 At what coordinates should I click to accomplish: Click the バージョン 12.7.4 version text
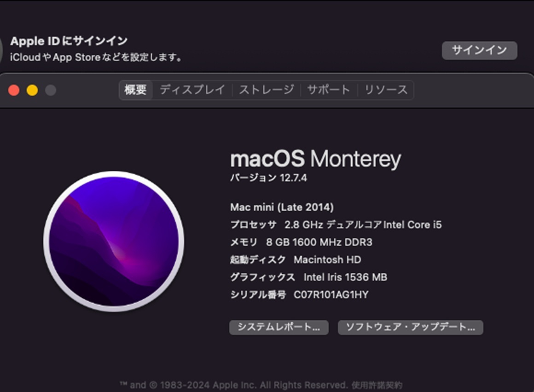point(268,178)
